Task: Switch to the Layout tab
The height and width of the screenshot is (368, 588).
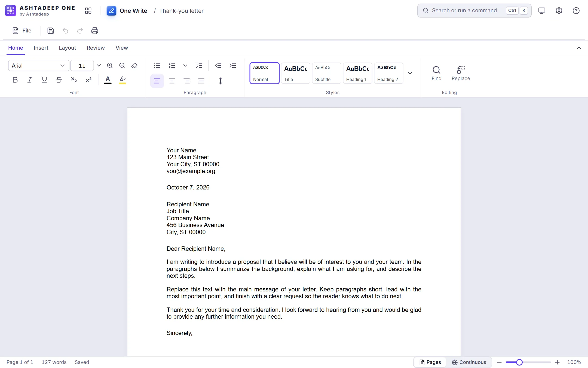Action: click(68, 48)
